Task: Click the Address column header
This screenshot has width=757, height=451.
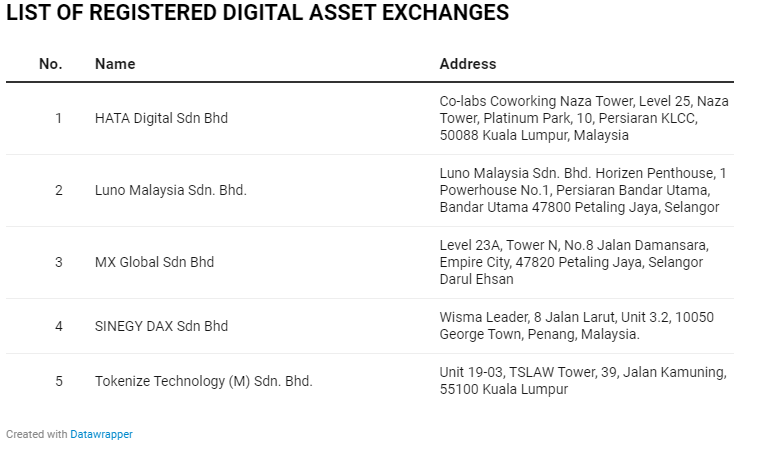Action: [468, 64]
